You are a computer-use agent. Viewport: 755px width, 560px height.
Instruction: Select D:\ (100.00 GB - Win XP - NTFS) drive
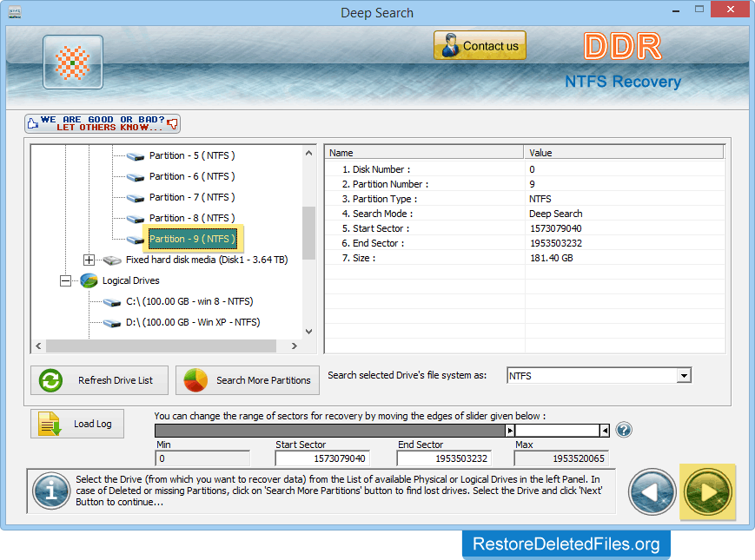pyautogui.click(x=193, y=322)
